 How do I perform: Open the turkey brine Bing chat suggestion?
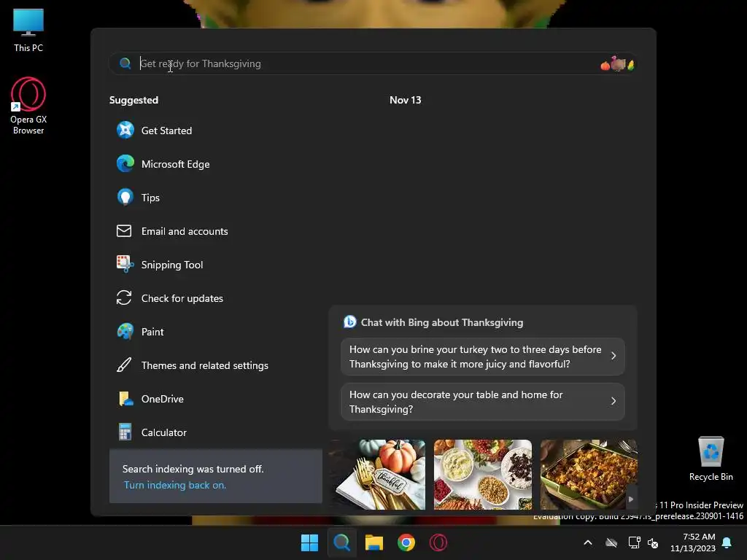click(x=483, y=356)
